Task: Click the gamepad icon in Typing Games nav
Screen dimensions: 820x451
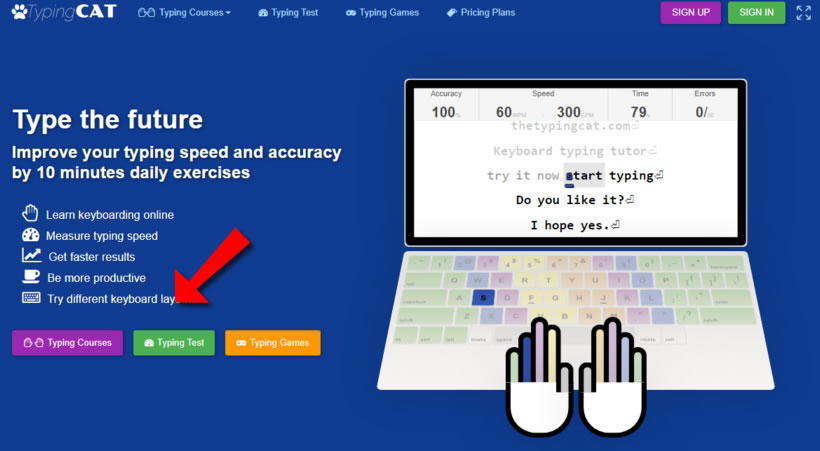Action: point(350,13)
